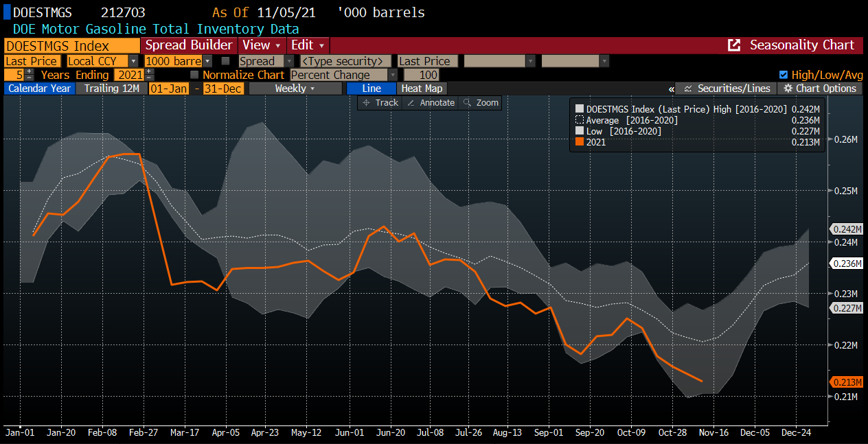This screenshot has width=868, height=444.
Task: Enable the Zoom magnifier tool
Action: [x=481, y=102]
